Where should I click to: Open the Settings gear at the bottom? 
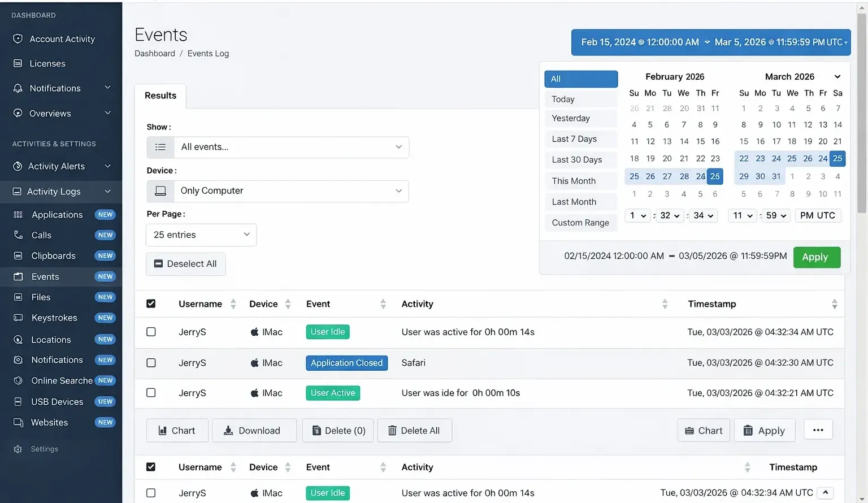(42, 449)
